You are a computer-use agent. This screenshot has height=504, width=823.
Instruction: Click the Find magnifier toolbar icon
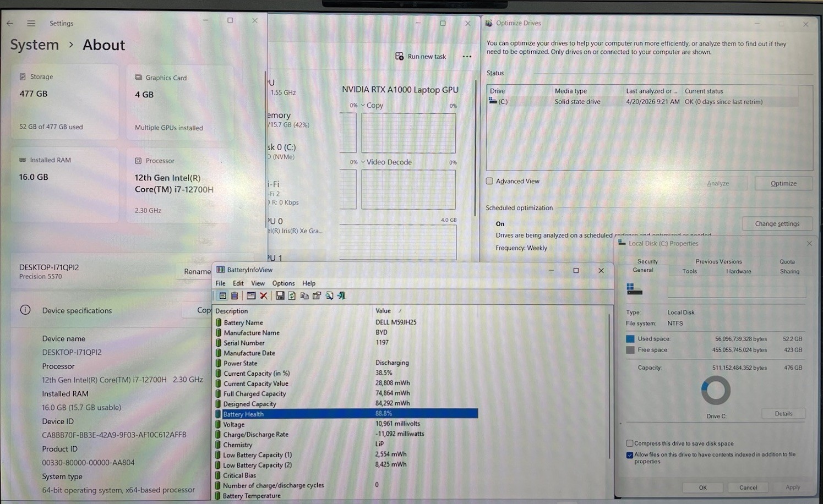329,296
